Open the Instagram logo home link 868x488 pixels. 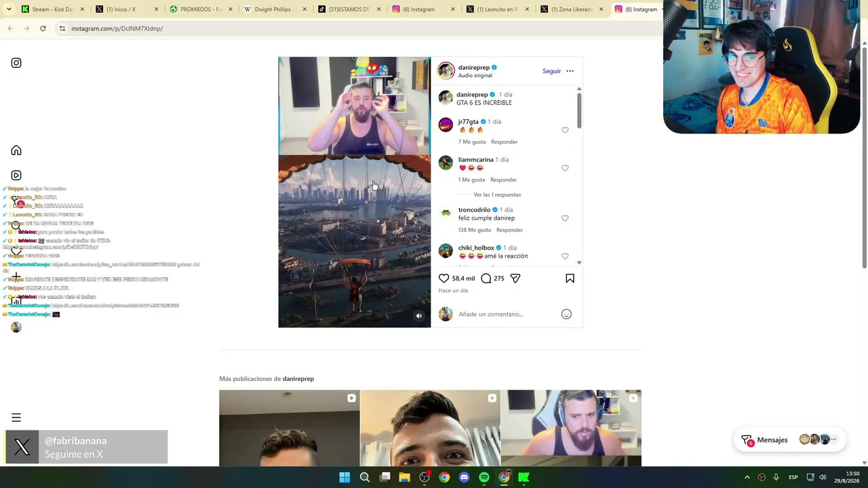pos(16,63)
